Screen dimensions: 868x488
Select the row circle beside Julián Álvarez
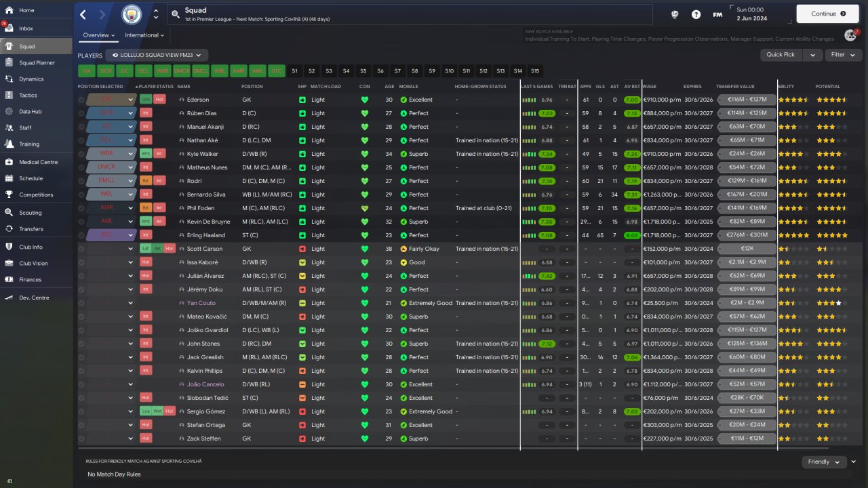[x=81, y=276]
